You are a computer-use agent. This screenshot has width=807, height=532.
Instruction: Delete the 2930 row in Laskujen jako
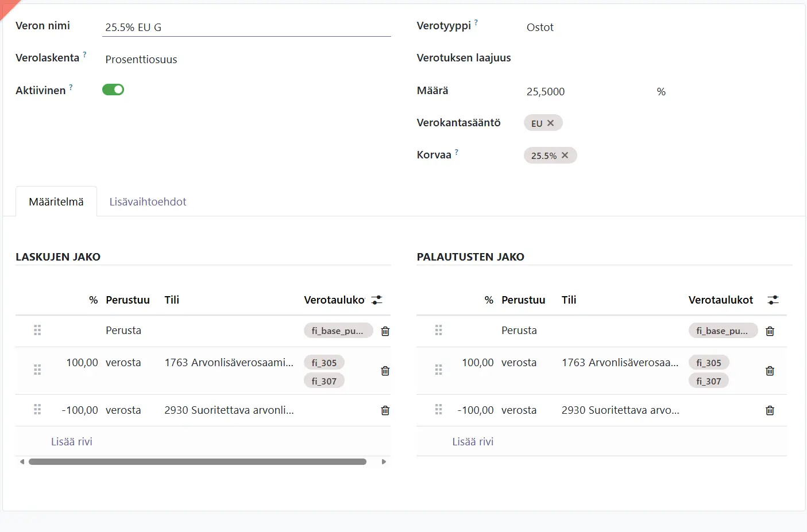(385, 410)
